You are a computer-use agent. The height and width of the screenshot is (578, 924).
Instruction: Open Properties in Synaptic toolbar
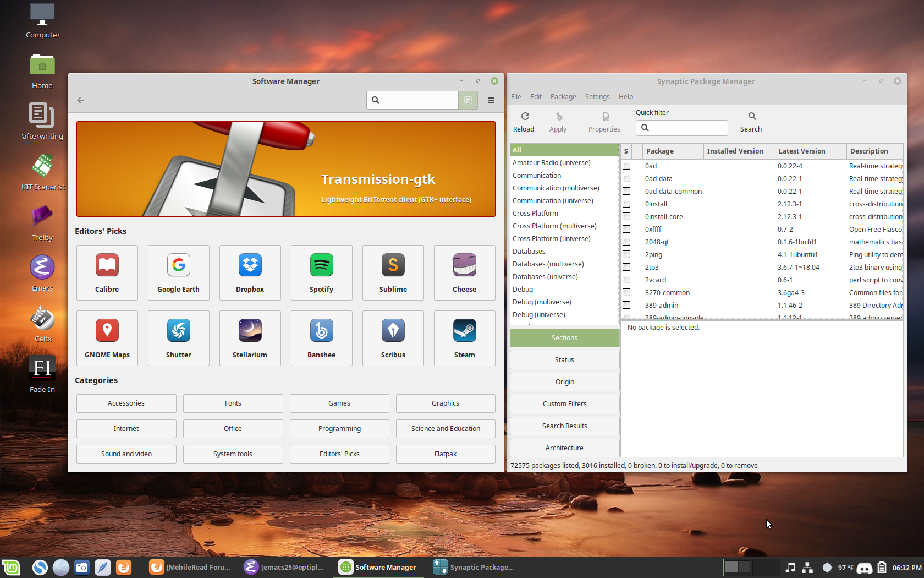(x=604, y=122)
